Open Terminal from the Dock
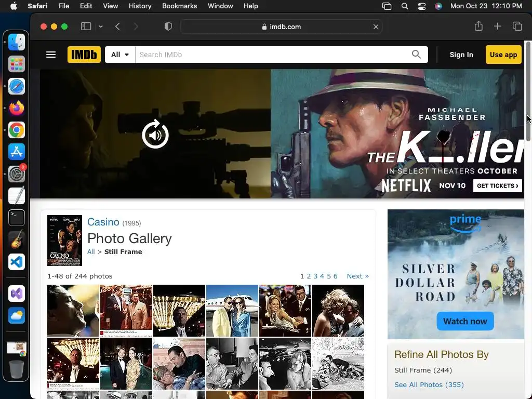Viewport: 532px width, 399px height. pyautogui.click(x=17, y=218)
